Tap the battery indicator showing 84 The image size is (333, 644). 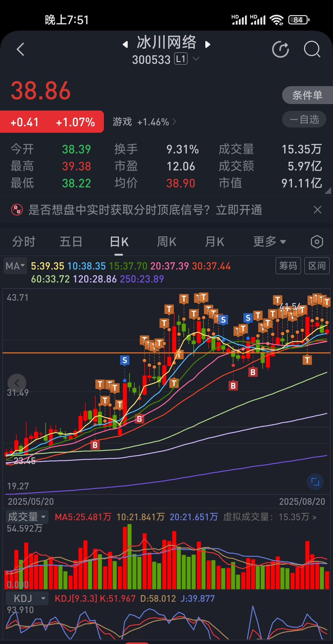click(299, 20)
